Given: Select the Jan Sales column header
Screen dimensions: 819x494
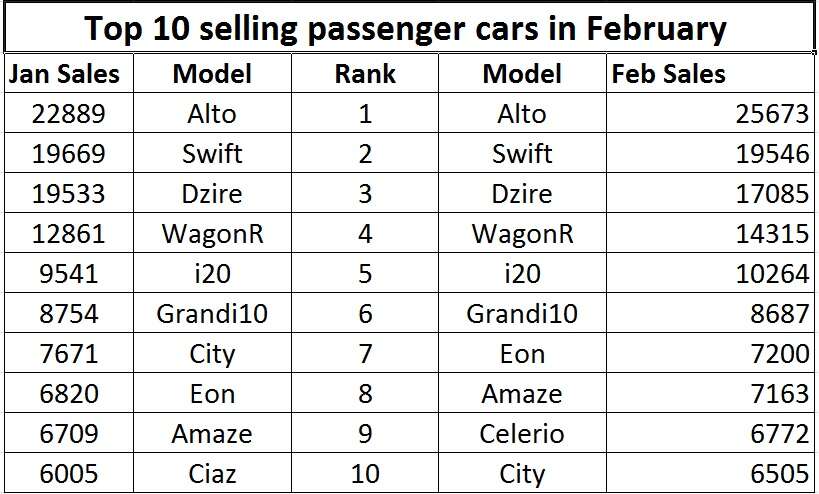Looking at the screenshot, I should 64,74.
